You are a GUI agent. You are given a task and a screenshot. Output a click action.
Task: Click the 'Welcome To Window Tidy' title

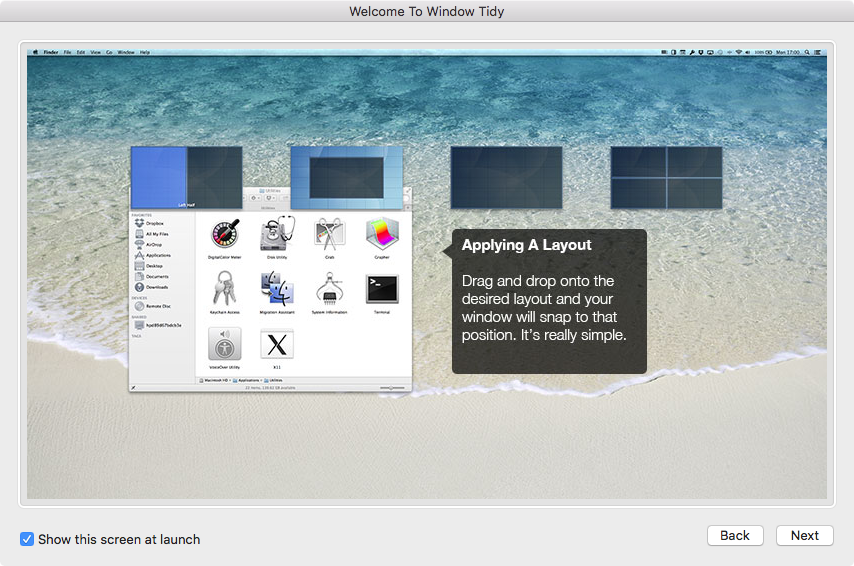coord(426,11)
